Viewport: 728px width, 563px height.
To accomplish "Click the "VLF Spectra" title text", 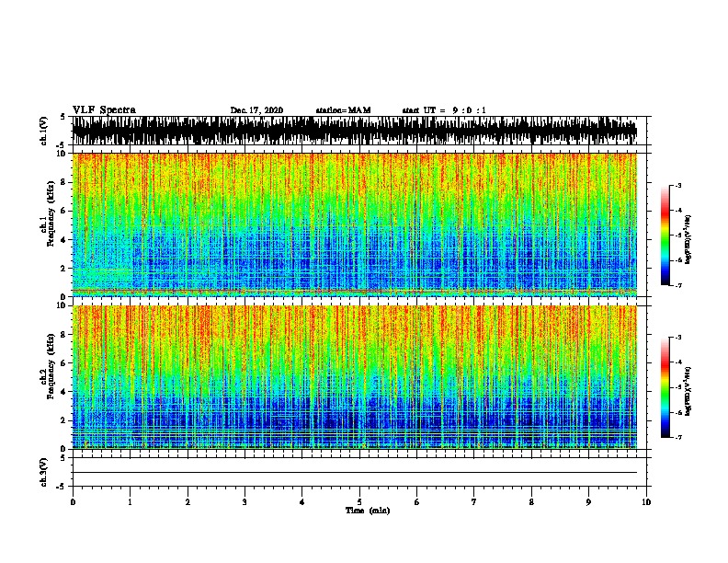I will pyautogui.click(x=104, y=110).
